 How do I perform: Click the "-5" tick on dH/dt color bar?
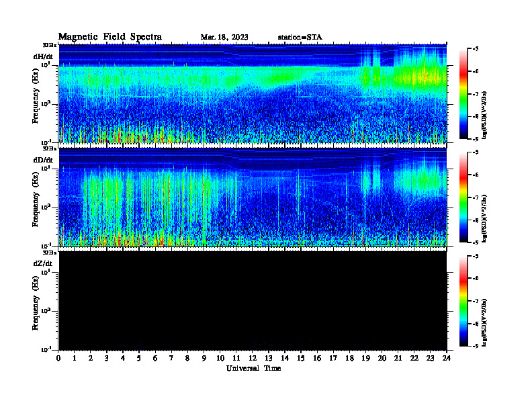click(x=476, y=49)
